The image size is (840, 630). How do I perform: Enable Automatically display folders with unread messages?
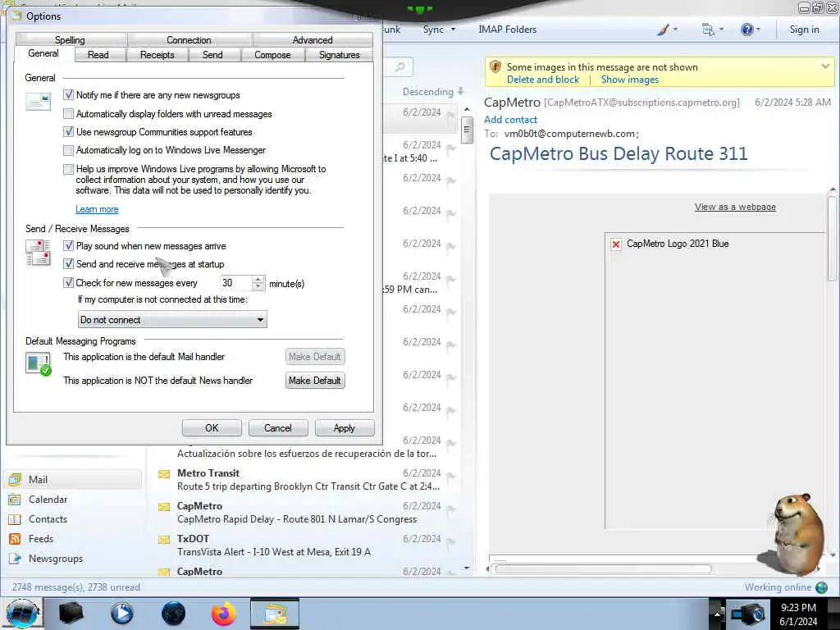(68, 113)
